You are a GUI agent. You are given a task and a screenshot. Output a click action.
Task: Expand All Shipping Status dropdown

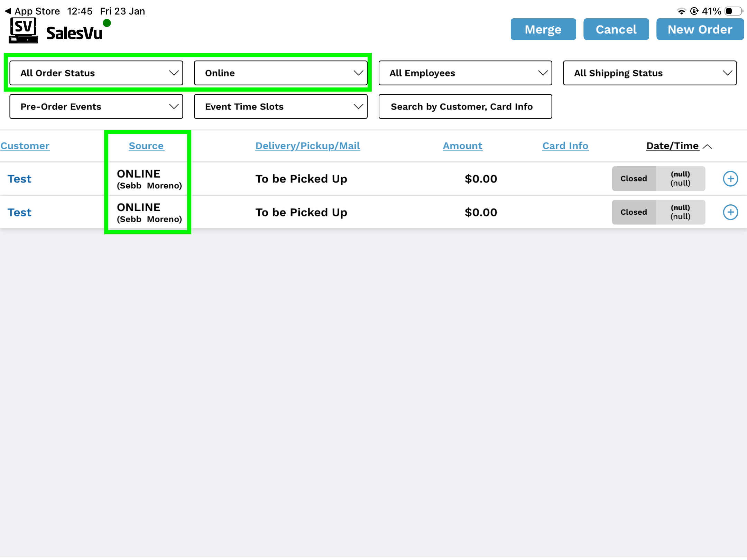pyautogui.click(x=649, y=73)
